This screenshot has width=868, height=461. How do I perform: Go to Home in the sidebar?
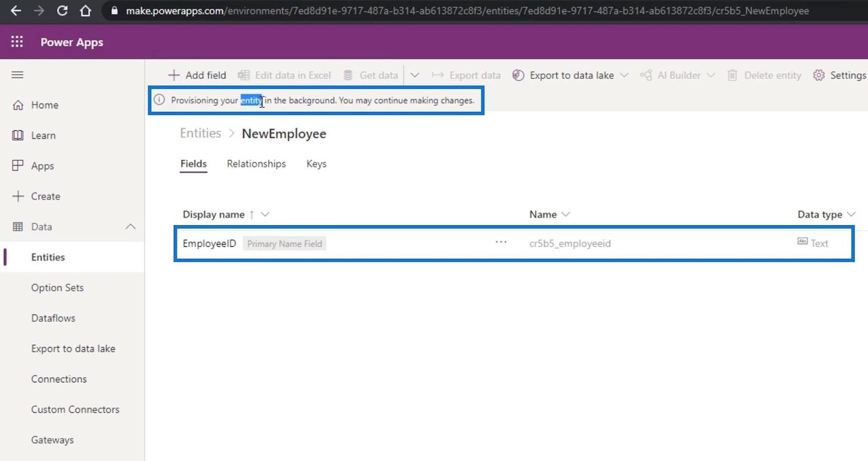coord(44,105)
